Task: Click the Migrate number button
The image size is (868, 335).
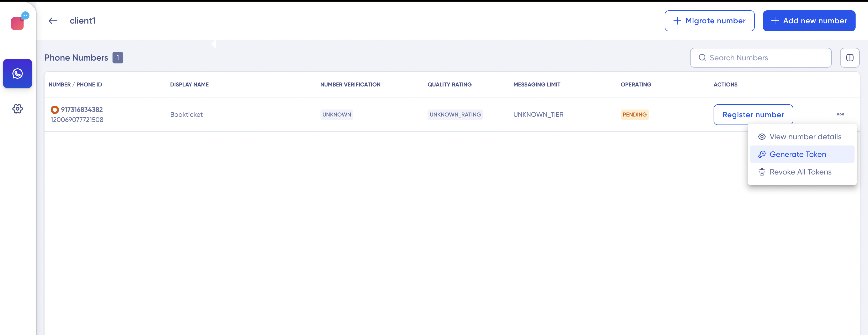Action: 709,20
